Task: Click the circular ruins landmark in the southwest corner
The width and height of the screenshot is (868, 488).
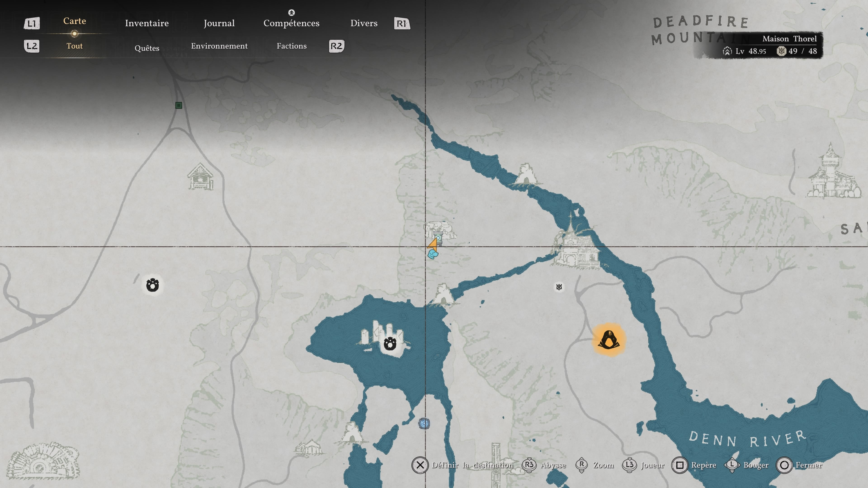Action: coord(43,461)
